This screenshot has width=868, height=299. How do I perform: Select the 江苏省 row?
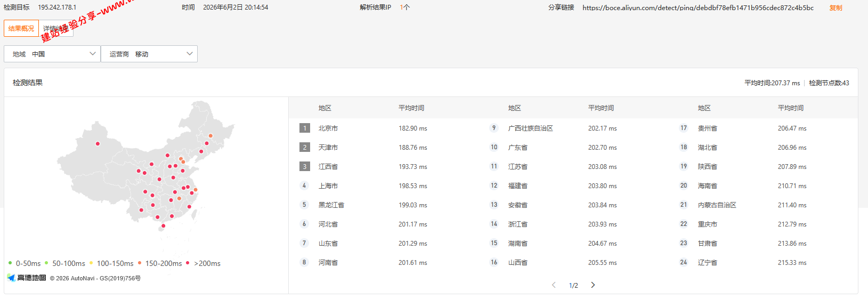coord(573,166)
